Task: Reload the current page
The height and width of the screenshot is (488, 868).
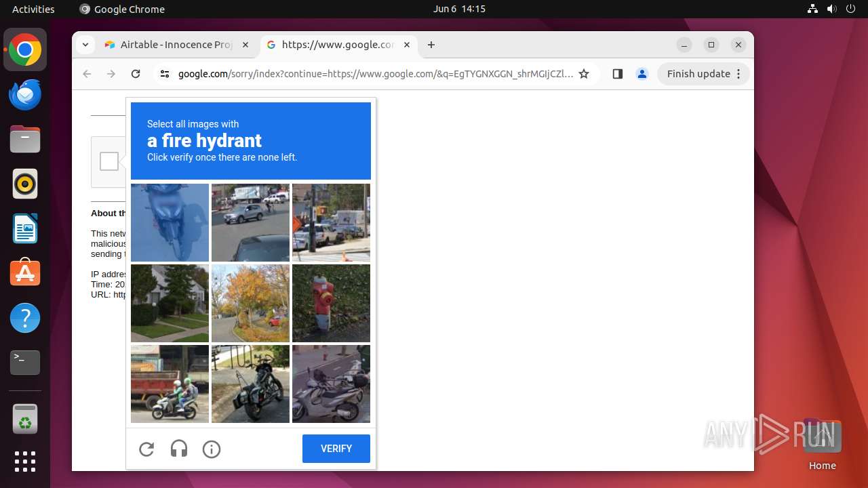Action: 136,74
